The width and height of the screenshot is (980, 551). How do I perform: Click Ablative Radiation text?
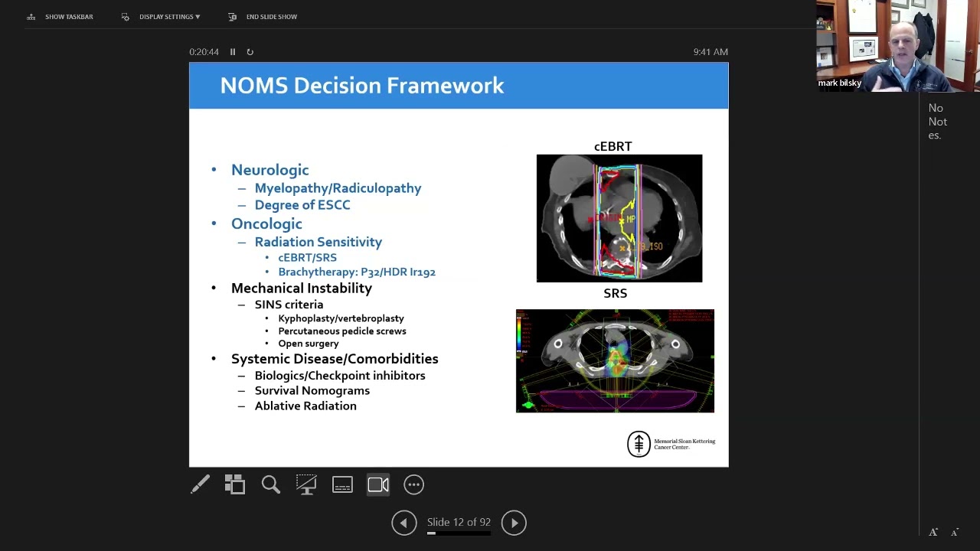point(305,406)
